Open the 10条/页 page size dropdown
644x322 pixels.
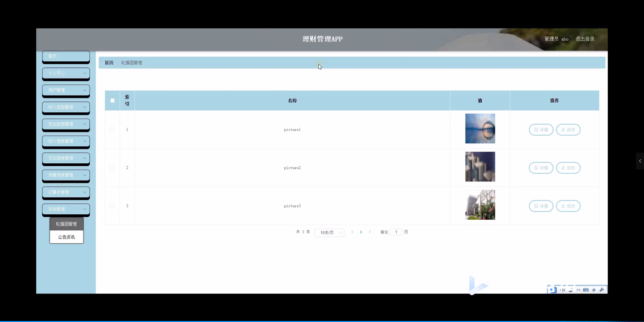click(x=329, y=232)
